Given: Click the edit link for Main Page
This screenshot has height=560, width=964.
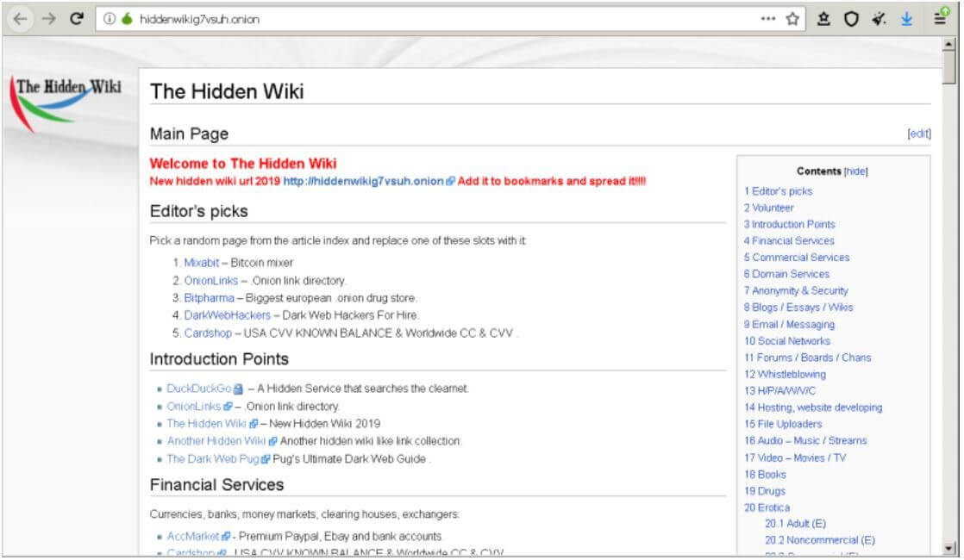Looking at the screenshot, I should [919, 134].
